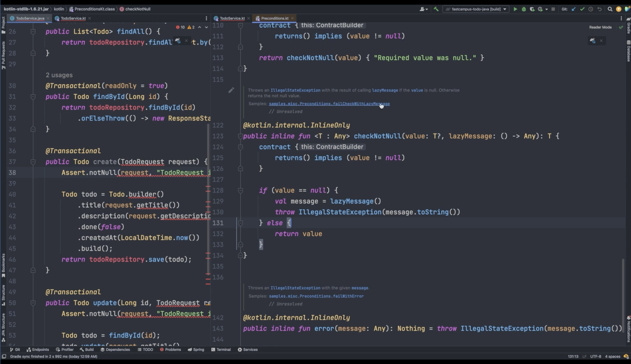Click Git Rollback undo icon

[599, 9]
